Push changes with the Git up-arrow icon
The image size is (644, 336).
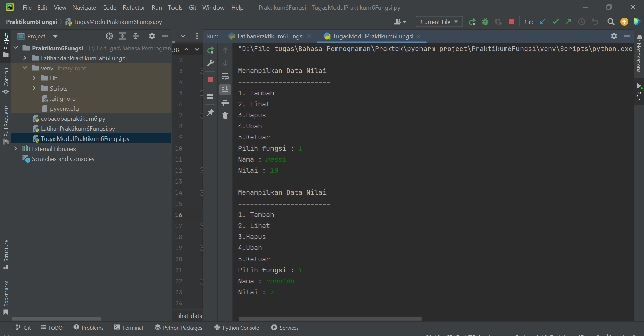[568, 22]
